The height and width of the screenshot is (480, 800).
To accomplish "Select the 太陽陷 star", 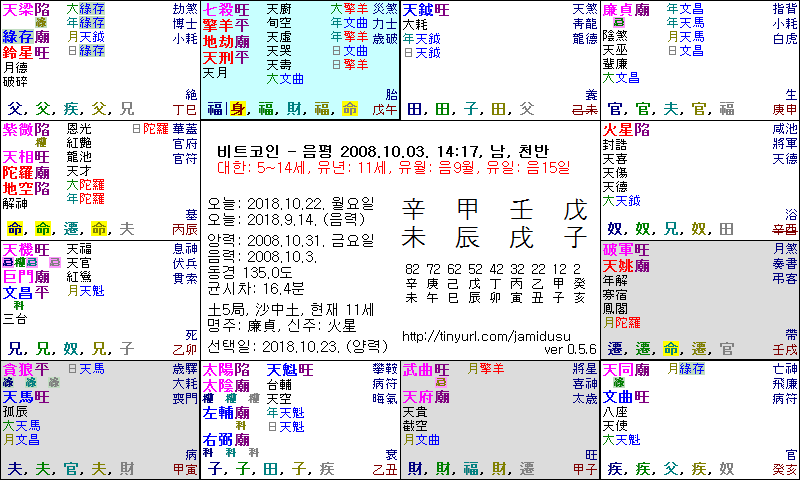I will [x=226, y=369].
